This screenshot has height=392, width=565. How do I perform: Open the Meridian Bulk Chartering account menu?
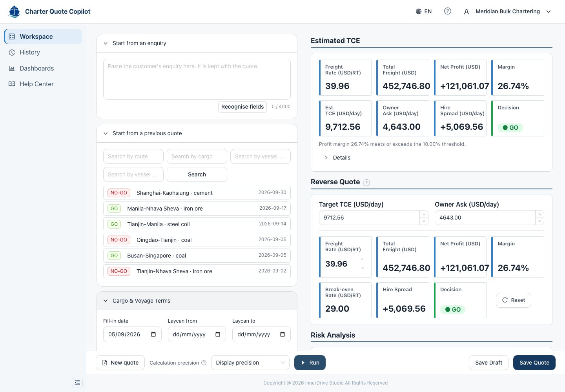click(x=507, y=11)
